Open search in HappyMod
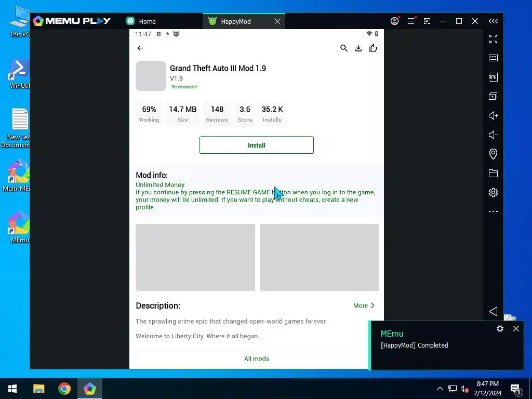 (344, 48)
